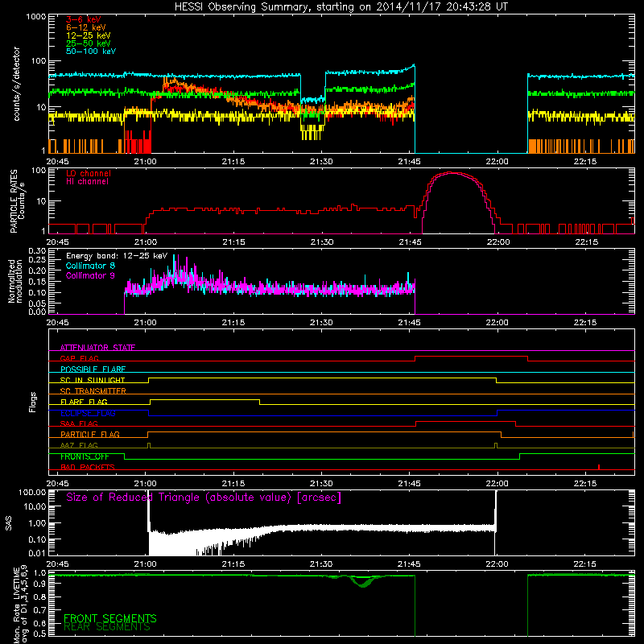Screen dimensions: 644x644
Task: Click the '22:00' time label under the SAS panel
Action: [497, 564]
